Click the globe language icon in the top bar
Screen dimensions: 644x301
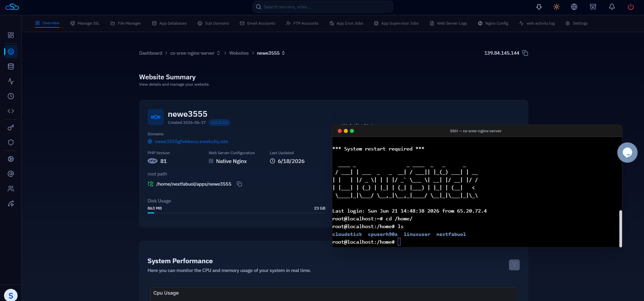(574, 7)
